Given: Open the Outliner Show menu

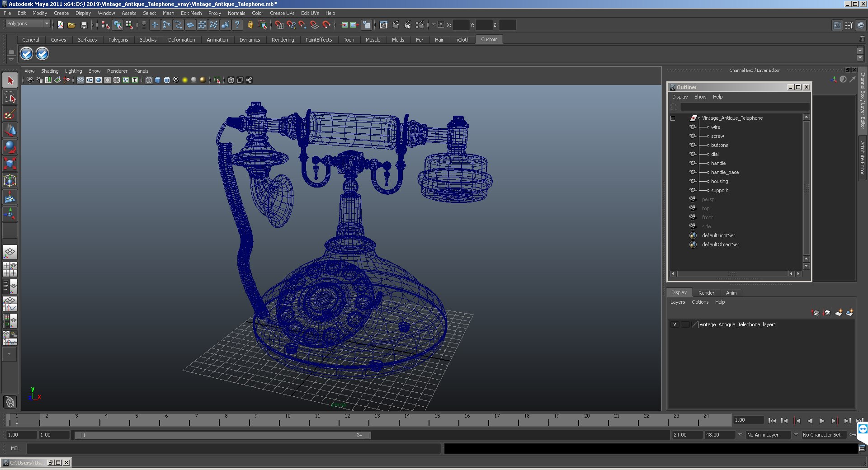Looking at the screenshot, I should click(700, 97).
